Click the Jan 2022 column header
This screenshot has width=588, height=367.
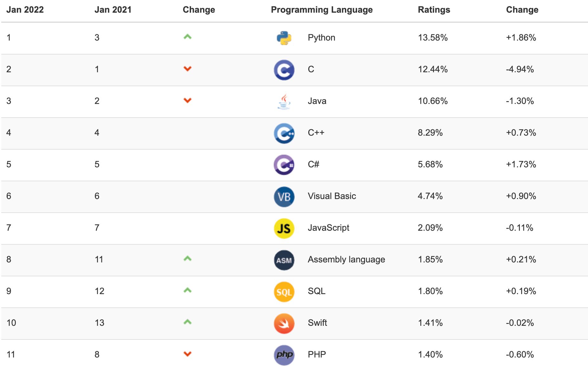(x=25, y=10)
